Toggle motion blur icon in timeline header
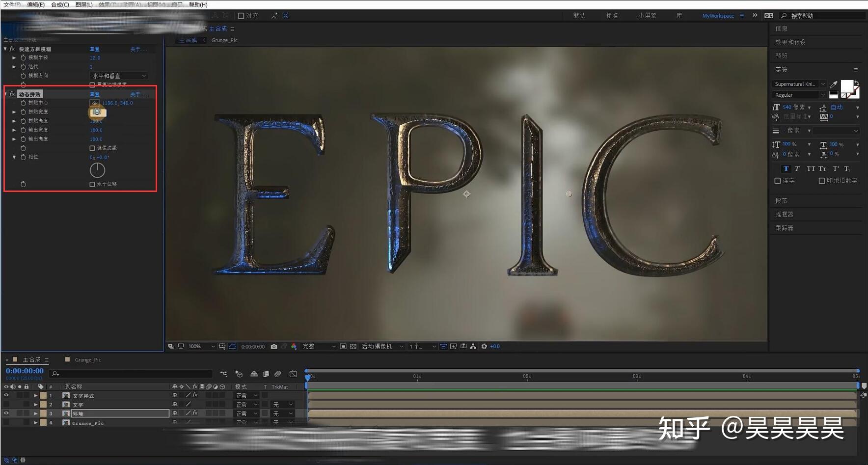 (278, 374)
